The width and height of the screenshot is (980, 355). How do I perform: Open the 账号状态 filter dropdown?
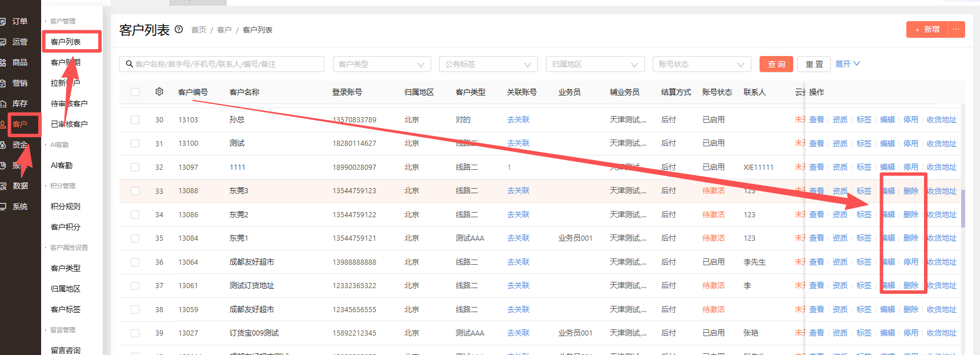(x=702, y=64)
